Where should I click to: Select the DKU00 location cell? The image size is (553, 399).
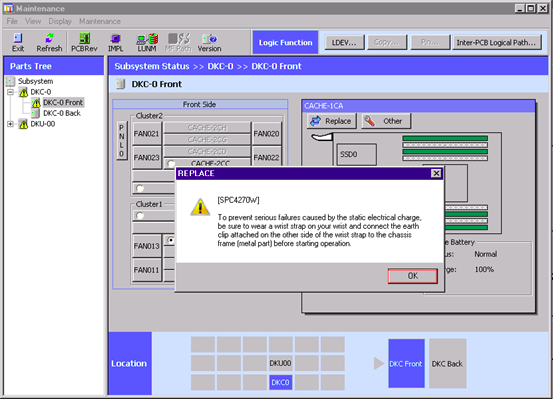point(280,363)
